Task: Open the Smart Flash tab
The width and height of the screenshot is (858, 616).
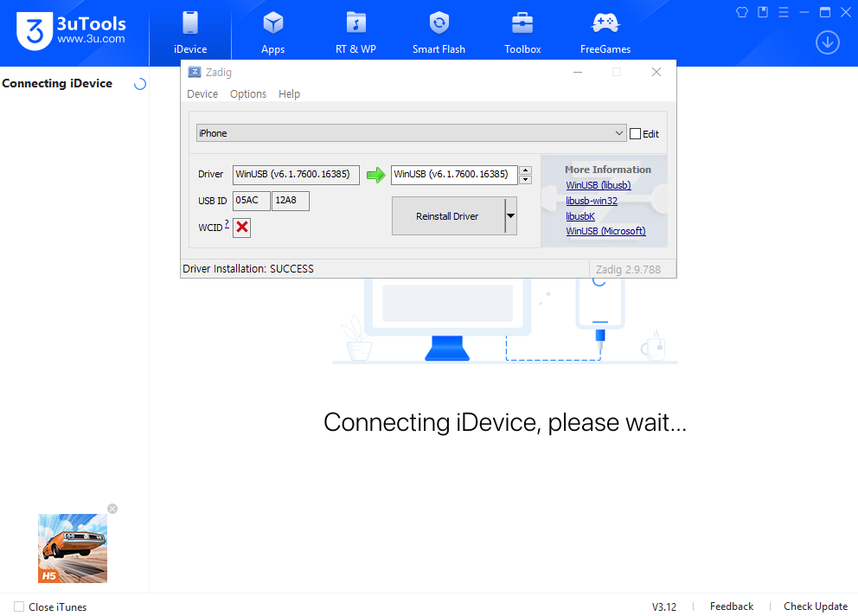Action: tap(439, 34)
